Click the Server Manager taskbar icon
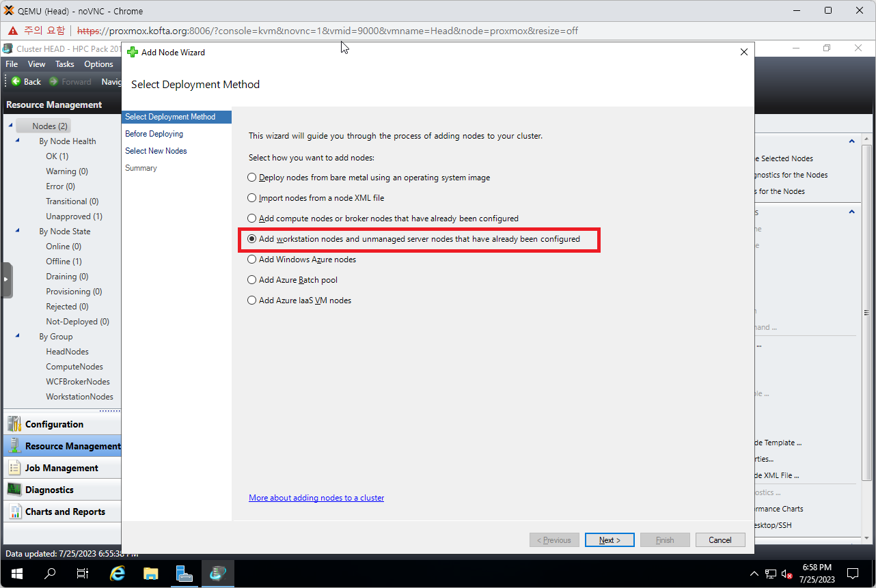The image size is (876, 588). pyautogui.click(x=184, y=573)
